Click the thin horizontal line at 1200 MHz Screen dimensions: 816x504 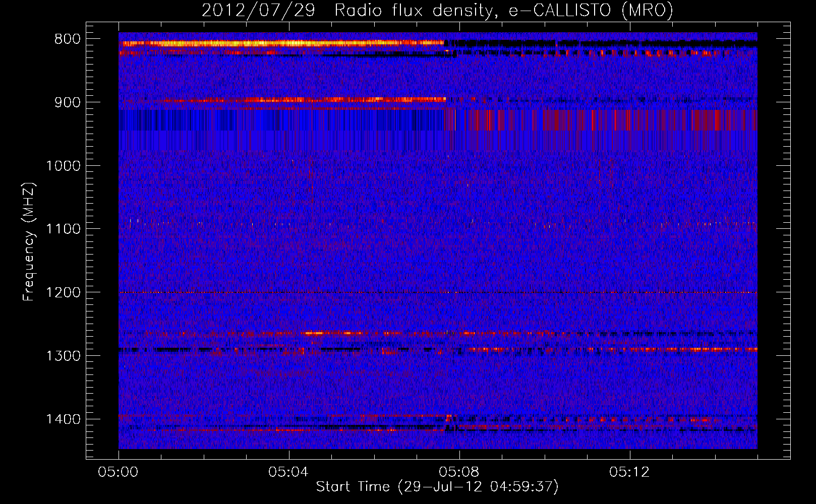[438, 292]
